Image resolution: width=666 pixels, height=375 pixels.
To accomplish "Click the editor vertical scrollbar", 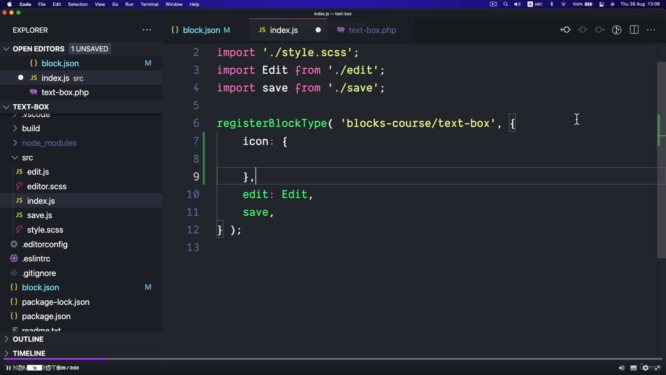I will [x=661, y=160].
